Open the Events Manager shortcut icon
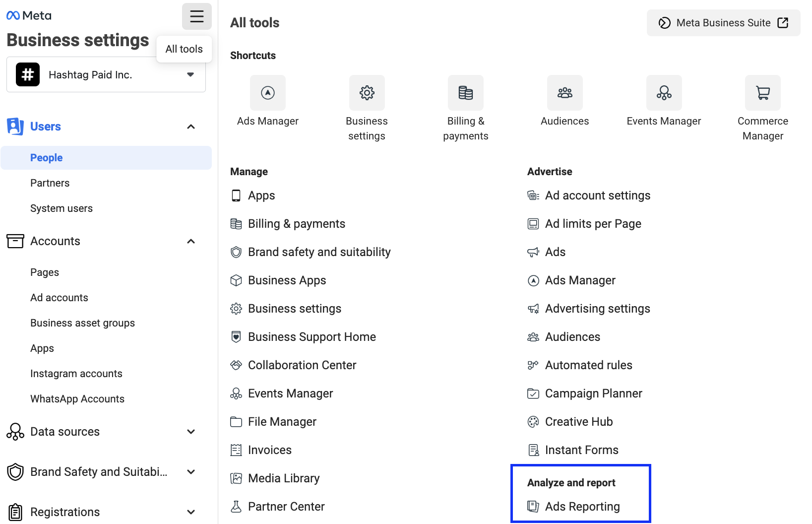The height and width of the screenshot is (524, 812). tap(664, 93)
